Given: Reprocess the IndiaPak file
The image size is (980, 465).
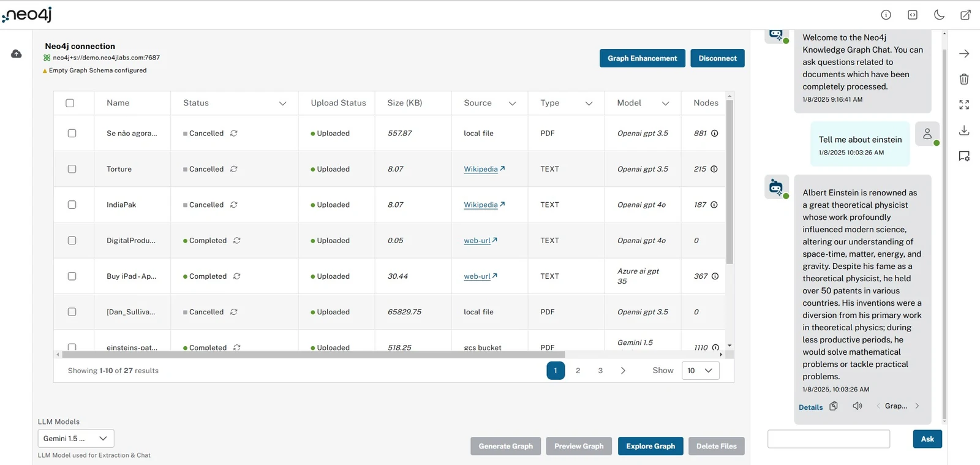Looking at the screenshot, I should point(233,205).
